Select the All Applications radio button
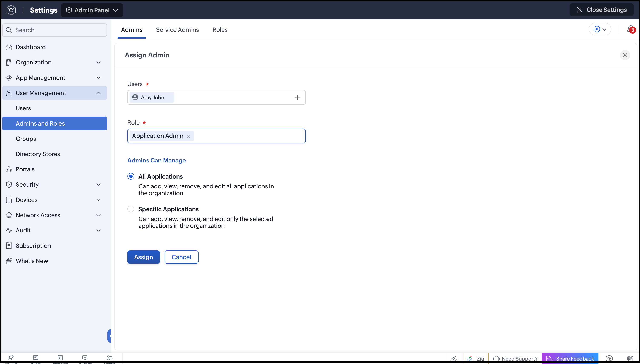 pos(131,176)
